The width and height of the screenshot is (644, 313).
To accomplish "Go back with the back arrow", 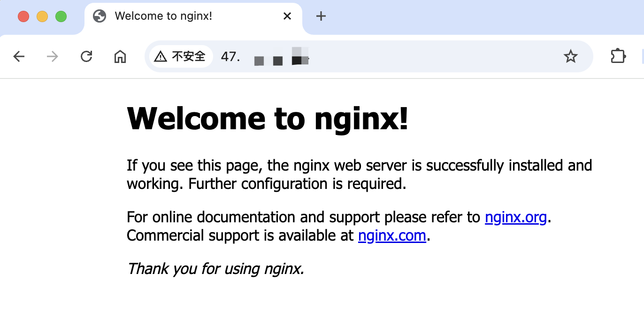I will pos(19,57).
